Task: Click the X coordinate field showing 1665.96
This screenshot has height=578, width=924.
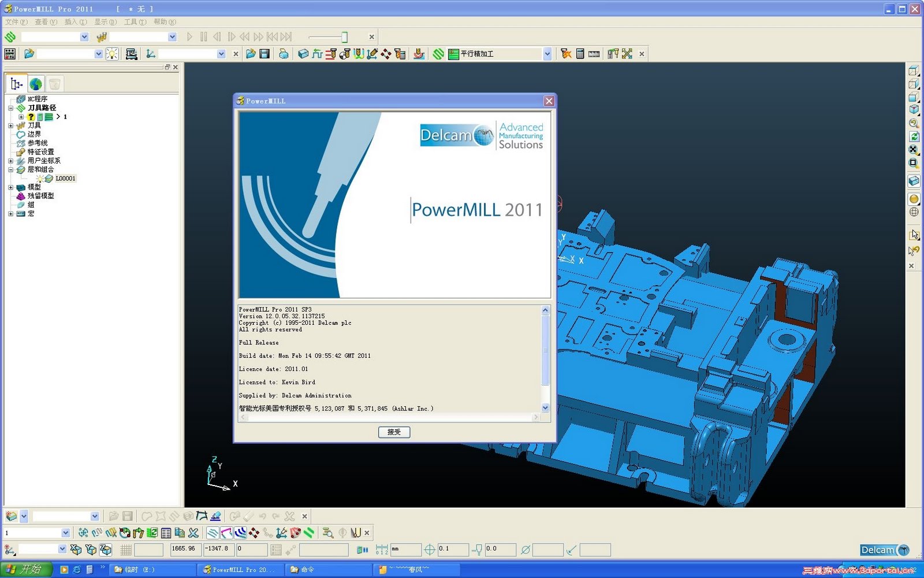Action: coord(185,549)
